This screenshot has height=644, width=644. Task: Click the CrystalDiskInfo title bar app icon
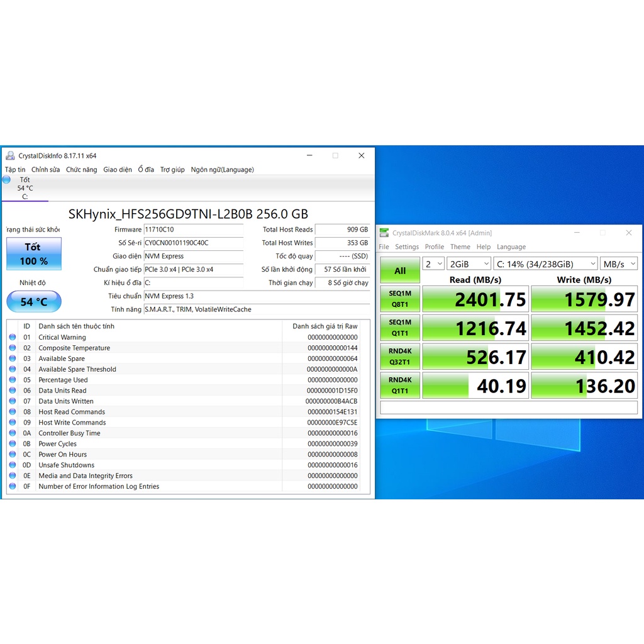pos(10,156)
